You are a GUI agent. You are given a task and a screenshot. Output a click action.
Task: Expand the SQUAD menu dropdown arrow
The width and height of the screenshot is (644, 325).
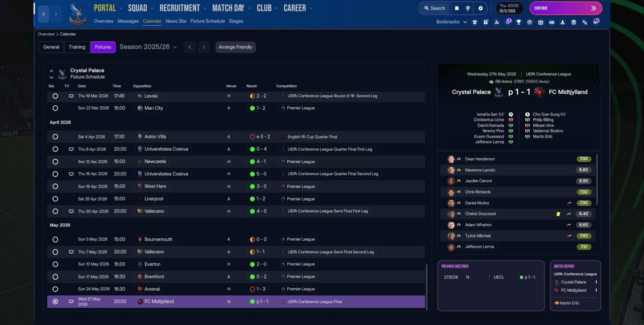152,8
